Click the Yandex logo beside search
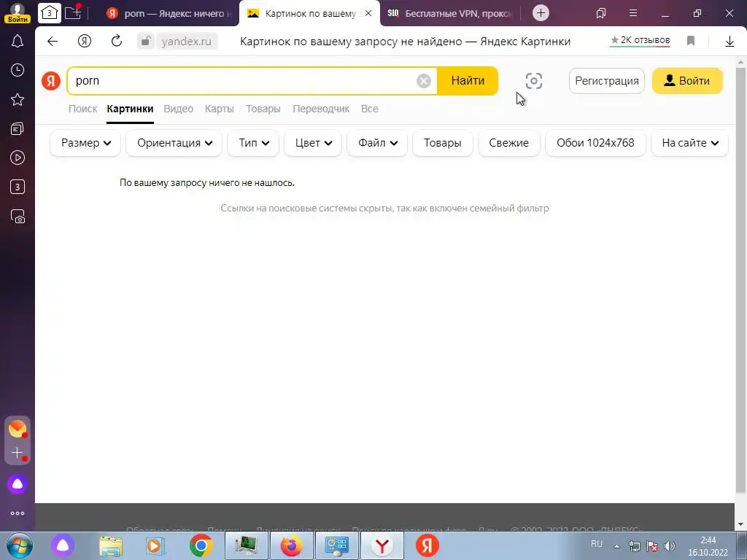 51,81
